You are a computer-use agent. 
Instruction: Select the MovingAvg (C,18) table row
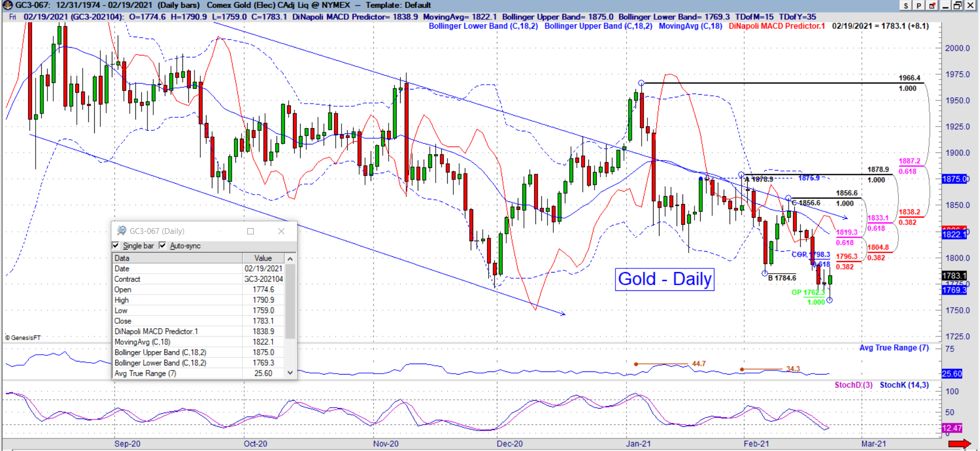pos(199,342)
